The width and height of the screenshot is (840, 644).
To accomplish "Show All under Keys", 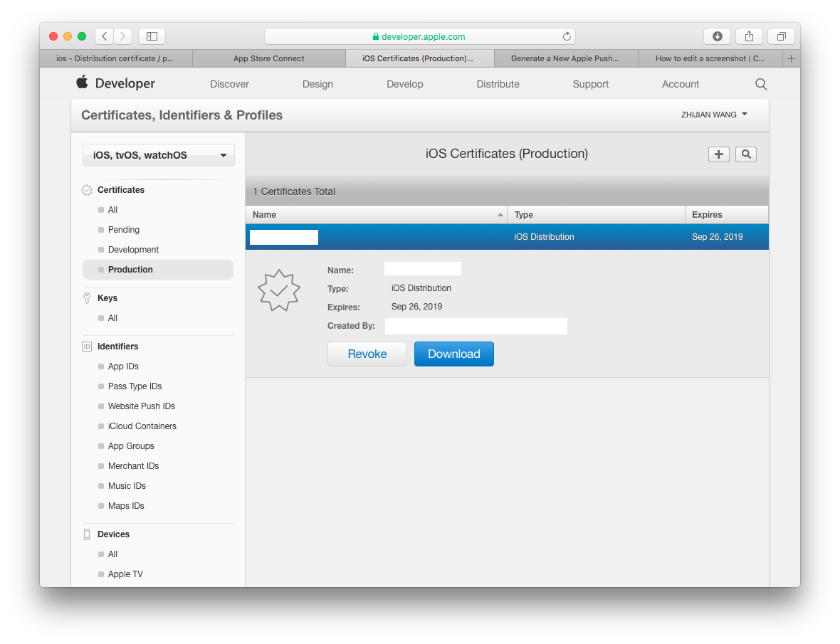I will tap(112, 318).
